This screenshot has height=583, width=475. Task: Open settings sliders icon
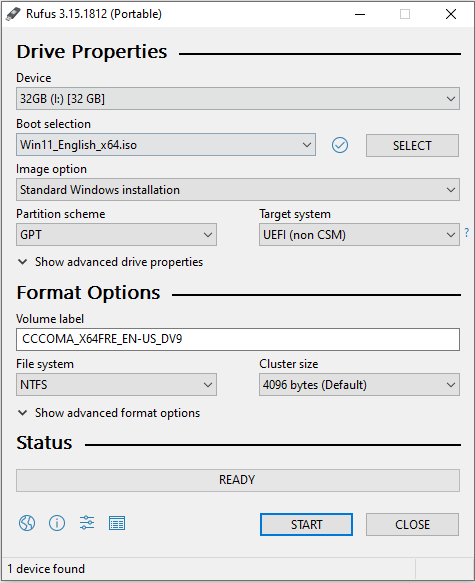pos(87,523)
